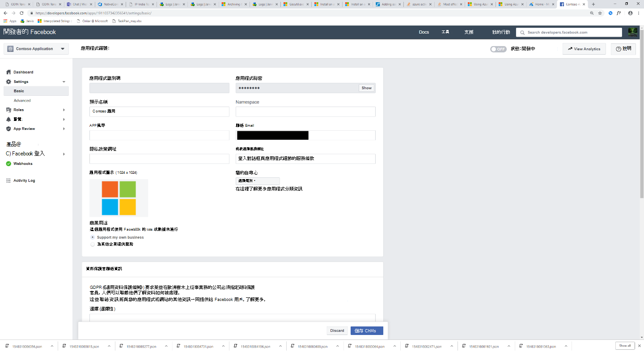Click the Activity Log list icon
Screen dimensions: 644x352
click(x=8, y=180)
